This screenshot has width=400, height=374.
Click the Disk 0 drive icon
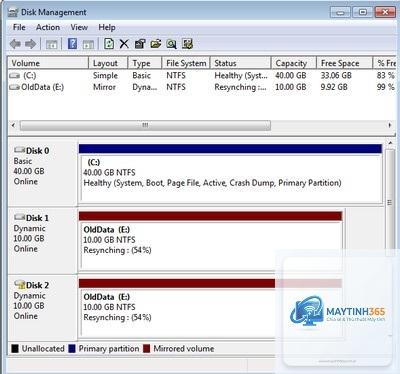(x=20, y=150)
